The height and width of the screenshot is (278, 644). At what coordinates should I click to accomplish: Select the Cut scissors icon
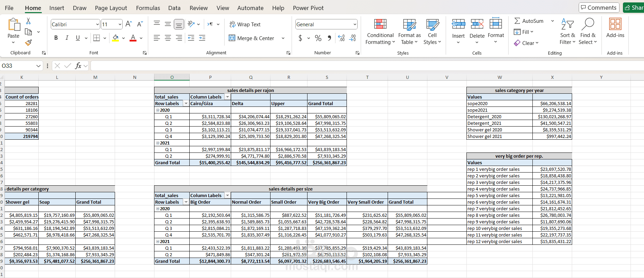coord(28,21)
